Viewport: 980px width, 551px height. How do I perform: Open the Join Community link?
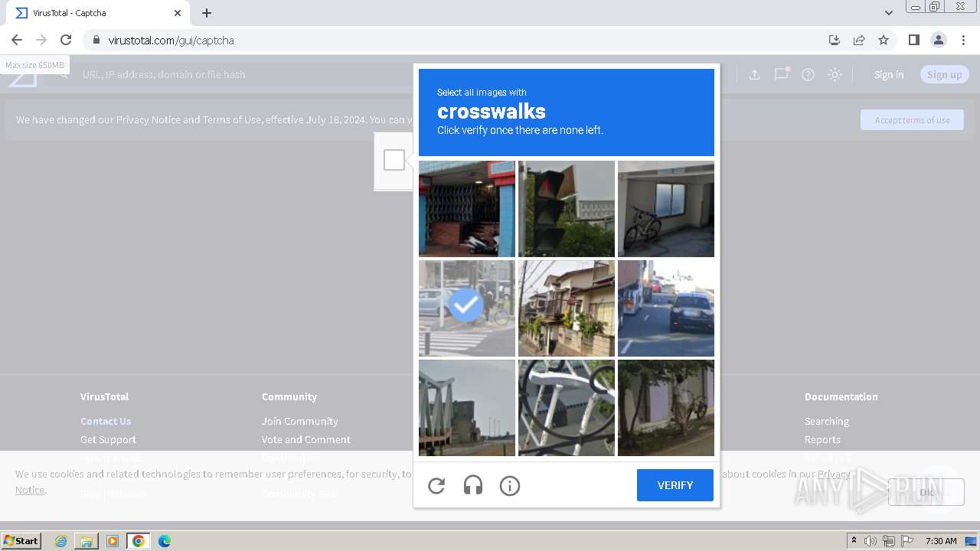click(x=299, y=421)
